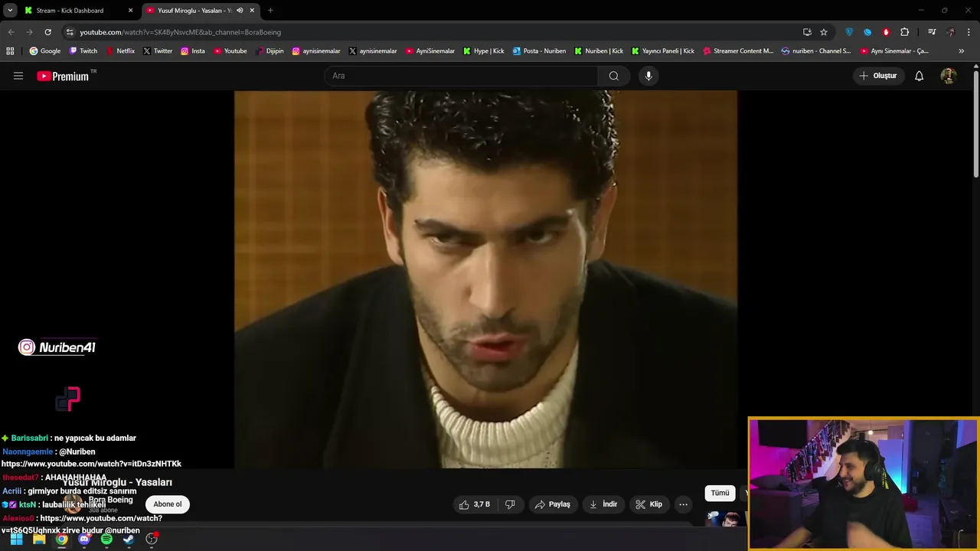
Task: Open the Posta - Nuriben bookmark
Action: pos(539,51)
